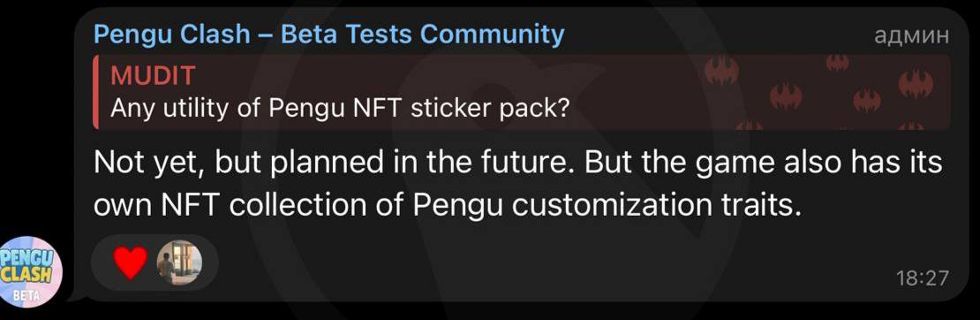Select the text line starting with Not yet
The width and height of the screenshot is (980, 320).
click(x=517, y=163)
